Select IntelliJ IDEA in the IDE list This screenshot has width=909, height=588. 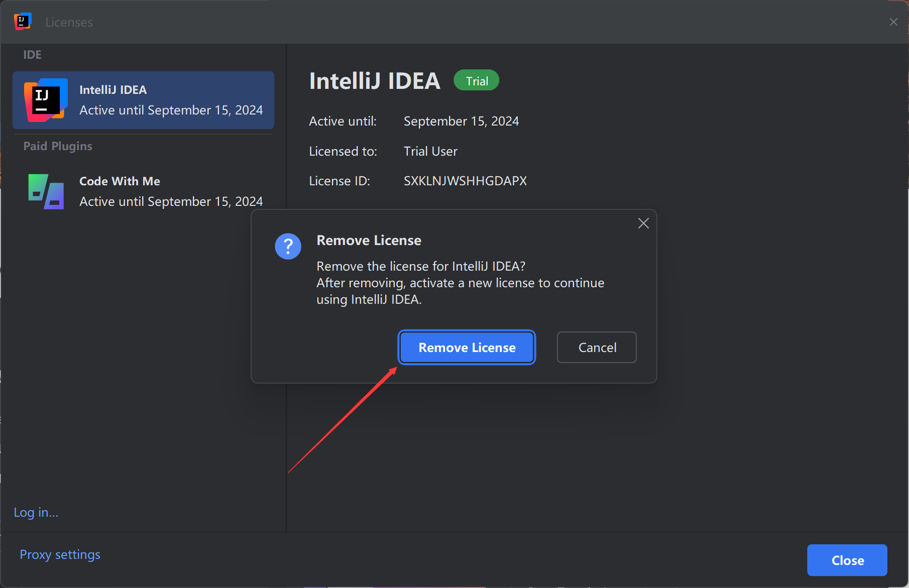(143, 100)
